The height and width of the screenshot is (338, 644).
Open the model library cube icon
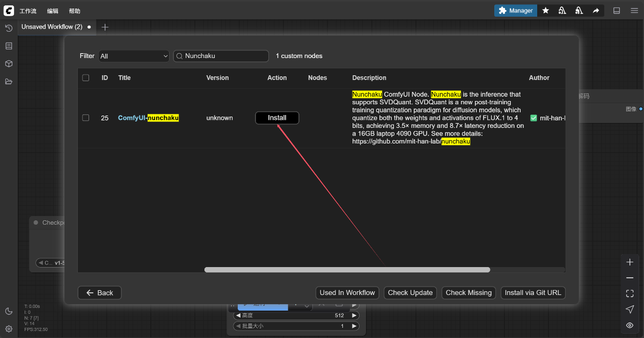point(9,64)
